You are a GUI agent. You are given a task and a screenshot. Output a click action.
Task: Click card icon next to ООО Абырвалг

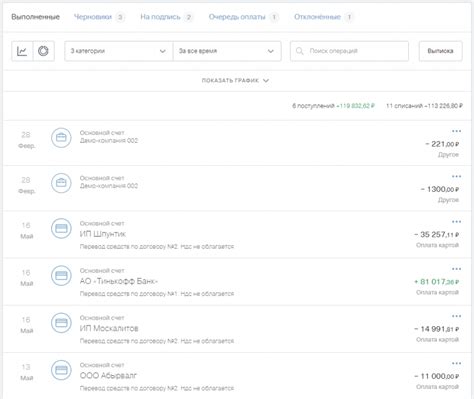pos(61,370)
